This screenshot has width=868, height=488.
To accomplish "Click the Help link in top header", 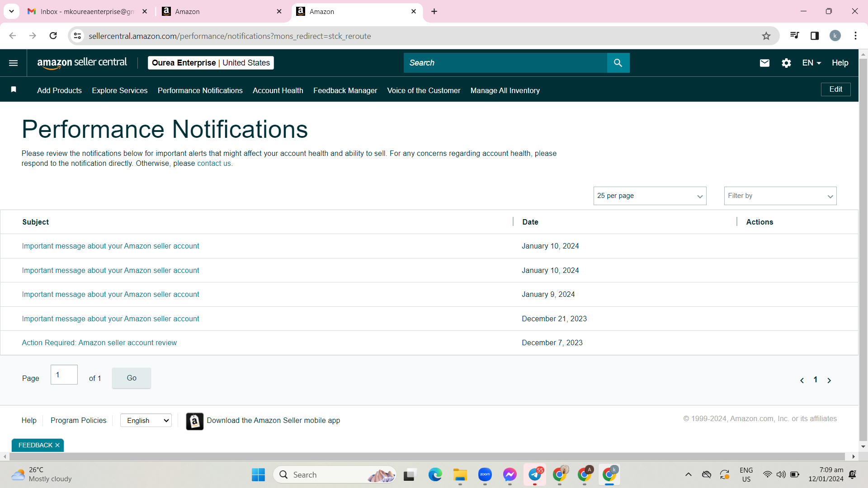I will [840, 63].
